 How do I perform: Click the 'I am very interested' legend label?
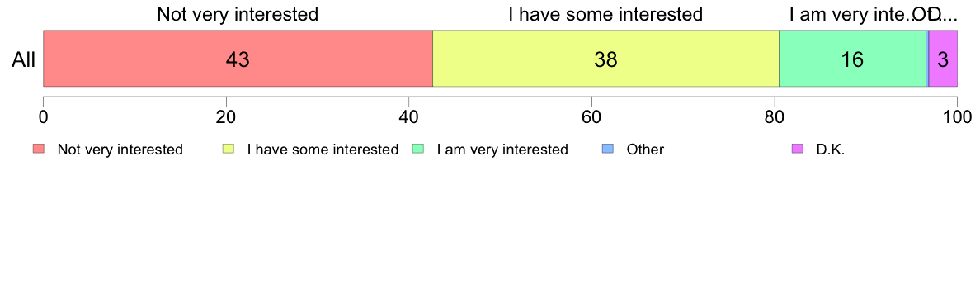click(x=502, y=150)
